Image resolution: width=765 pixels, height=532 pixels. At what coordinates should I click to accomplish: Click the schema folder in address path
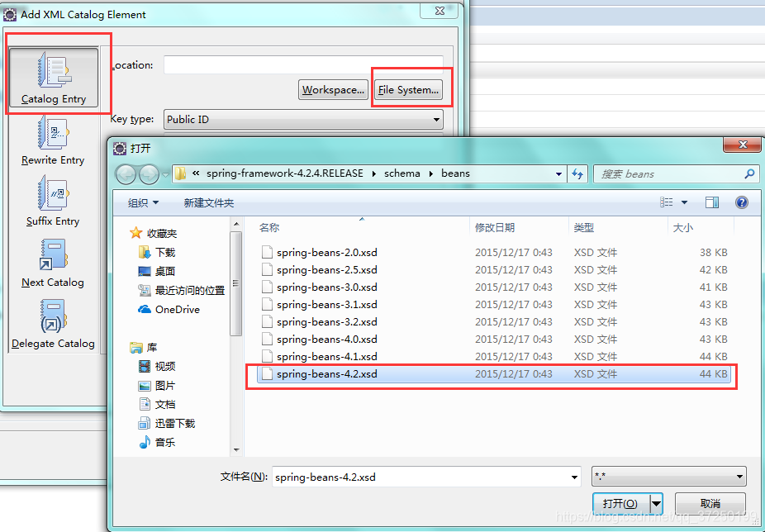(x=402, y=173)
